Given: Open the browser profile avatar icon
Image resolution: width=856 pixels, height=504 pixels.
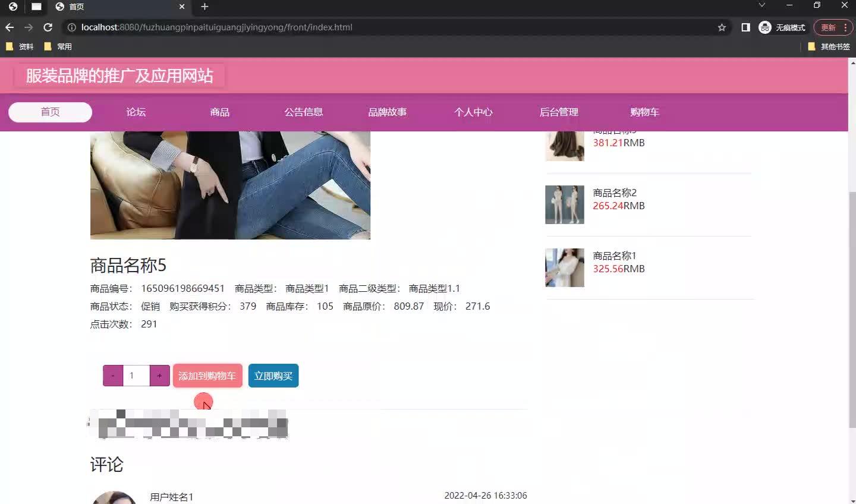Looking at the screenshot, I should 764,27.
